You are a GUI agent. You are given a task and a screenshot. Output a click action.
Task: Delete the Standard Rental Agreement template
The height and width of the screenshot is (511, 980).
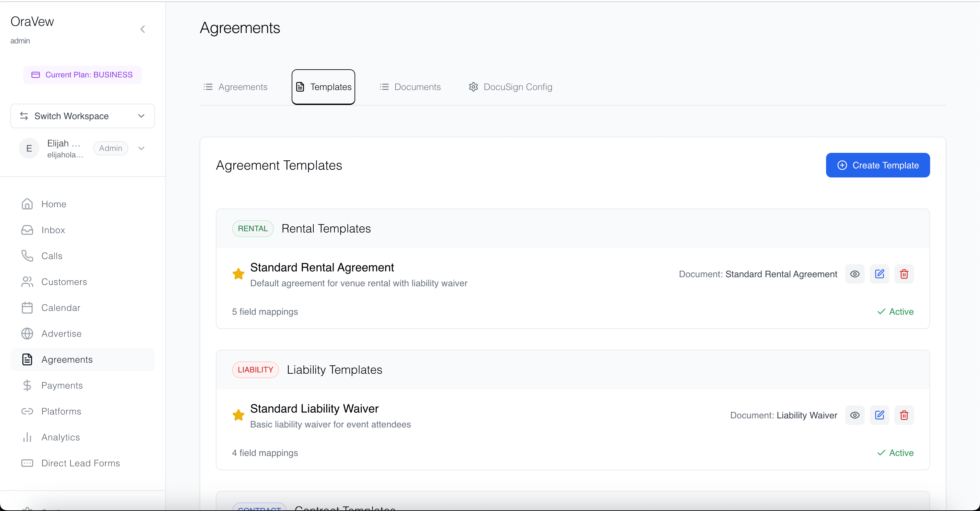[x=904, y=274]
